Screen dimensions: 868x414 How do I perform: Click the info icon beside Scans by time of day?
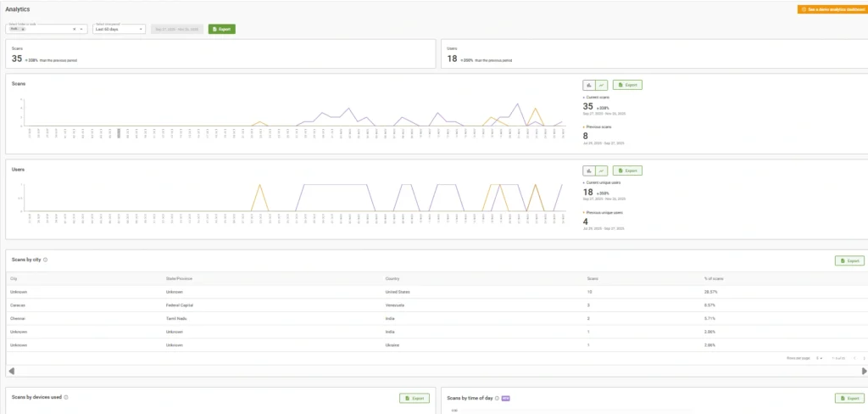click(x=497, y=398)
